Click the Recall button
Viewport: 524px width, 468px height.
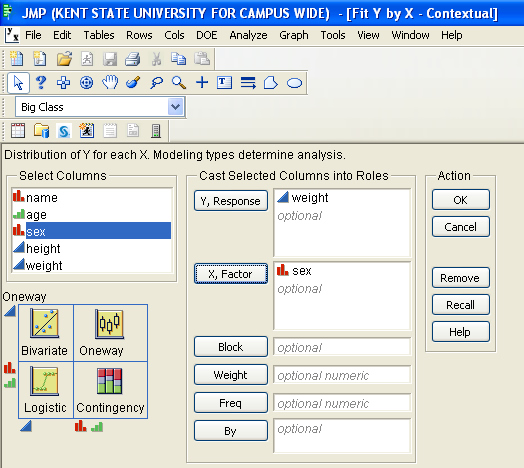(461, 305)
